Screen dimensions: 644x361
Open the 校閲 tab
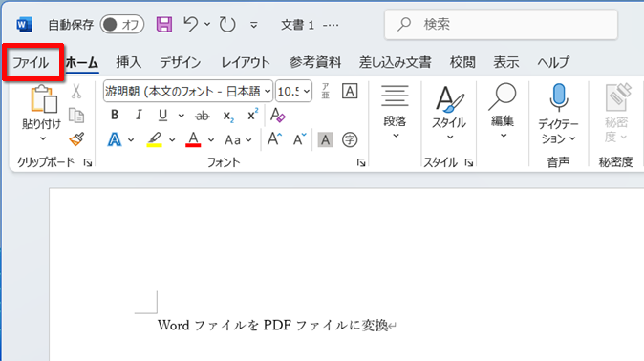[462, 62]
